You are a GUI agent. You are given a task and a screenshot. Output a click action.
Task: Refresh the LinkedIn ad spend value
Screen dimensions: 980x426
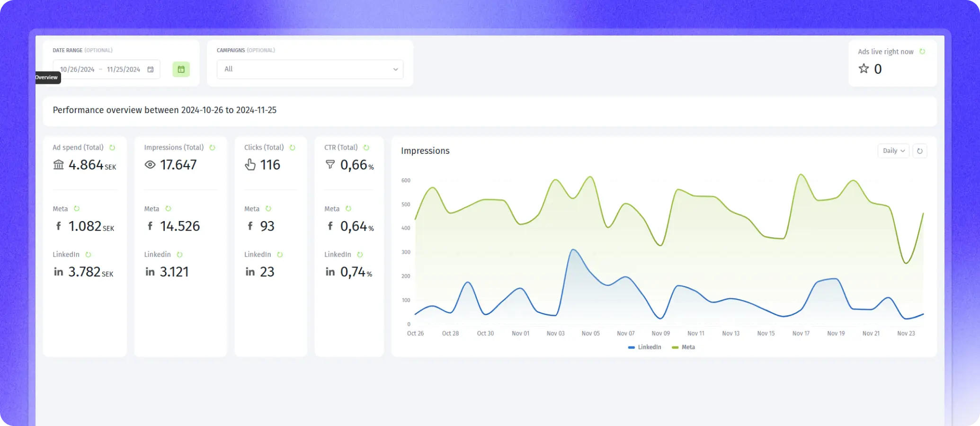(88, 255)
